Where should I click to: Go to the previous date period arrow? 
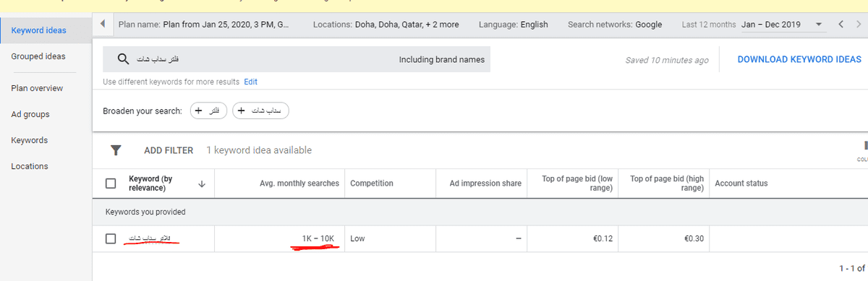click(841, 24)
